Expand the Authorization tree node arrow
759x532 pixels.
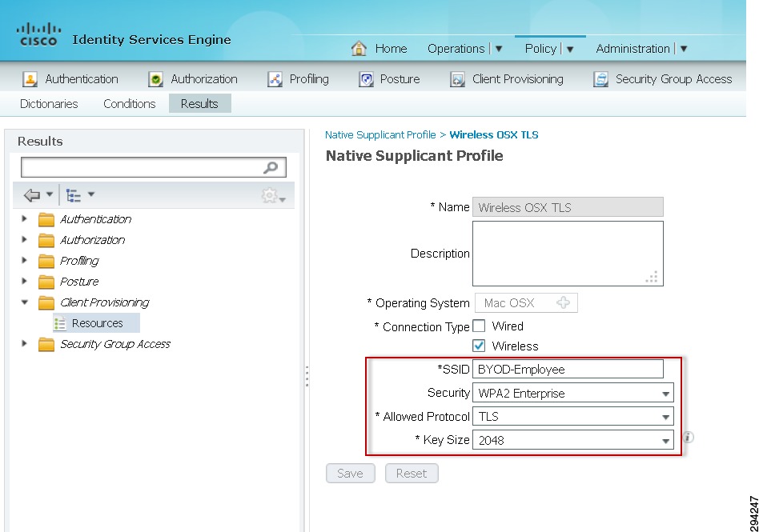tap(24, 239)
